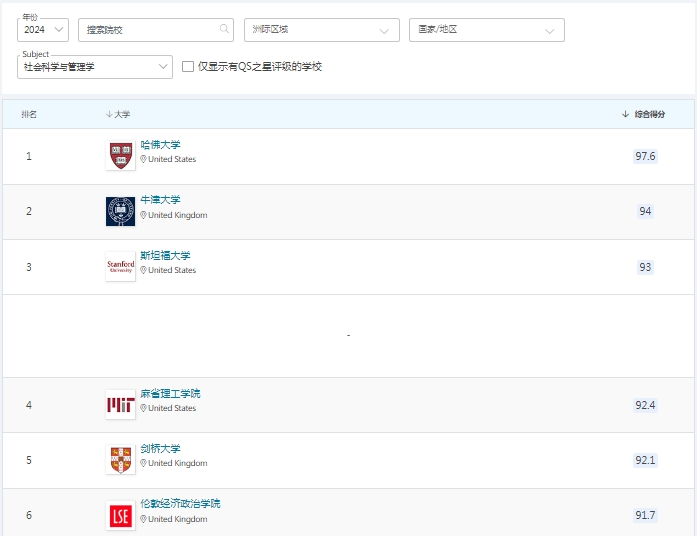Click the LSE red logo

(120, 516)
